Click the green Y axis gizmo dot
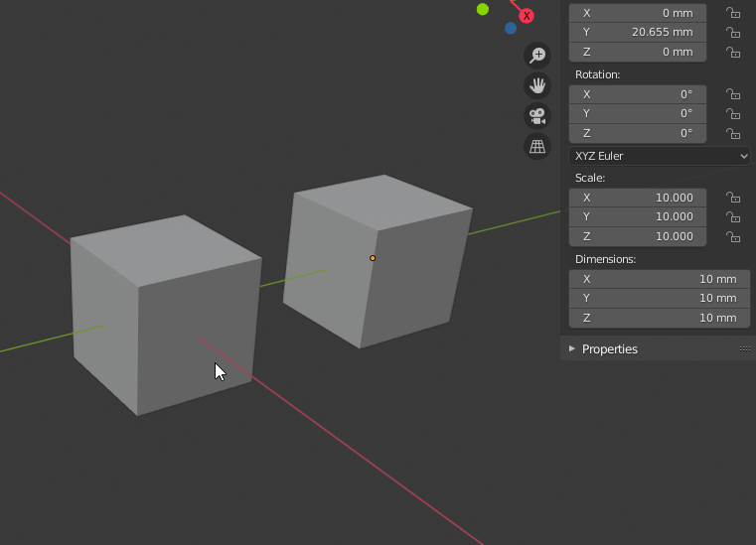The image size is (756, 545). click(x=483, y=9)
